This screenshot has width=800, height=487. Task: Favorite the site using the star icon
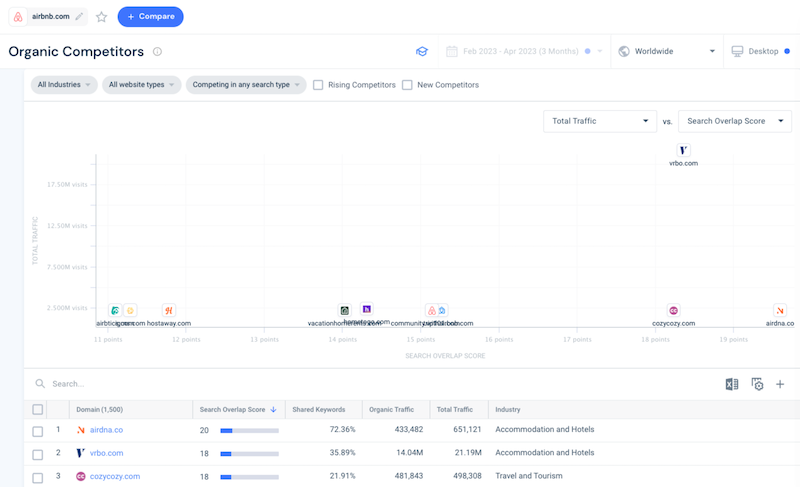[x=102, y=17]
